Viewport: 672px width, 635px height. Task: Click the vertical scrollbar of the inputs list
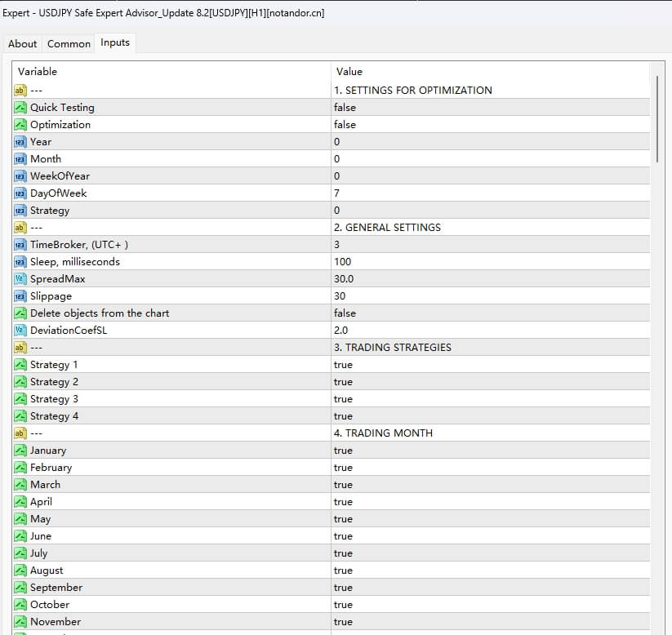pos(657,120)
